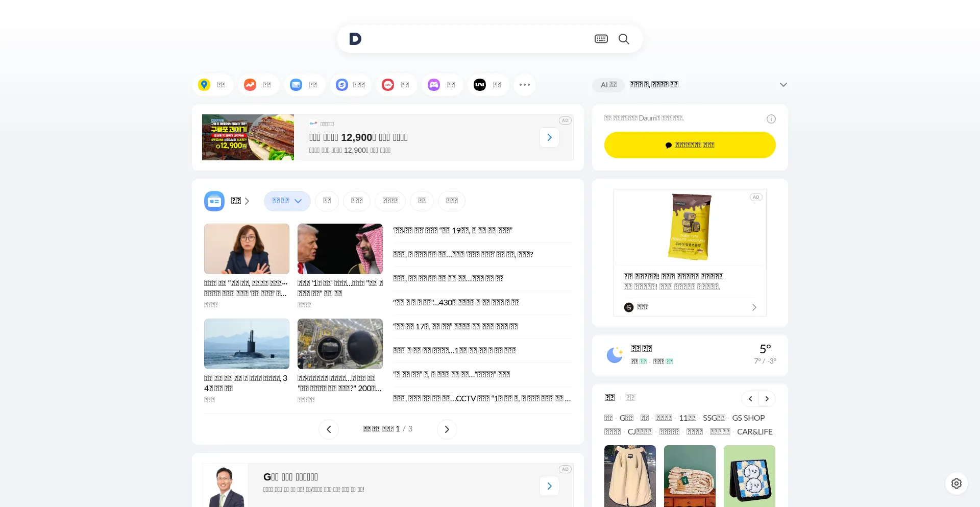Viewport: 980px width, 507px height.
Task: Show next shopping items with right arrow
Action: coord(767,399)
